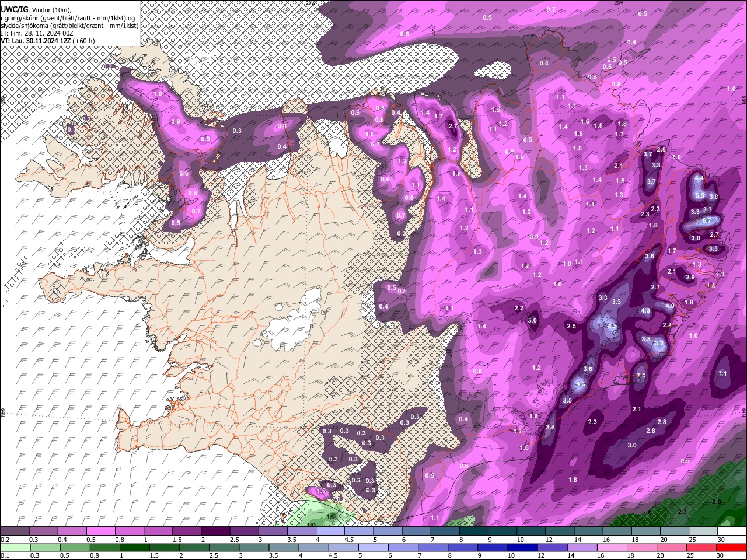Click the 4.4 snowfall value on the map
This screenshot has height=560, width=747.
click(699, 178)
